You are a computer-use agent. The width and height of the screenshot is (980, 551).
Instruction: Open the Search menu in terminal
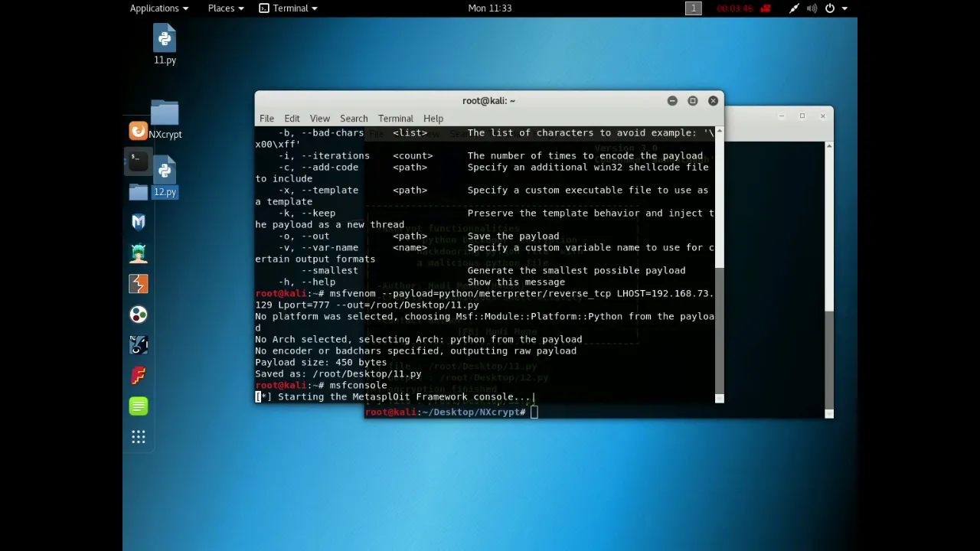tap(354, 119)
